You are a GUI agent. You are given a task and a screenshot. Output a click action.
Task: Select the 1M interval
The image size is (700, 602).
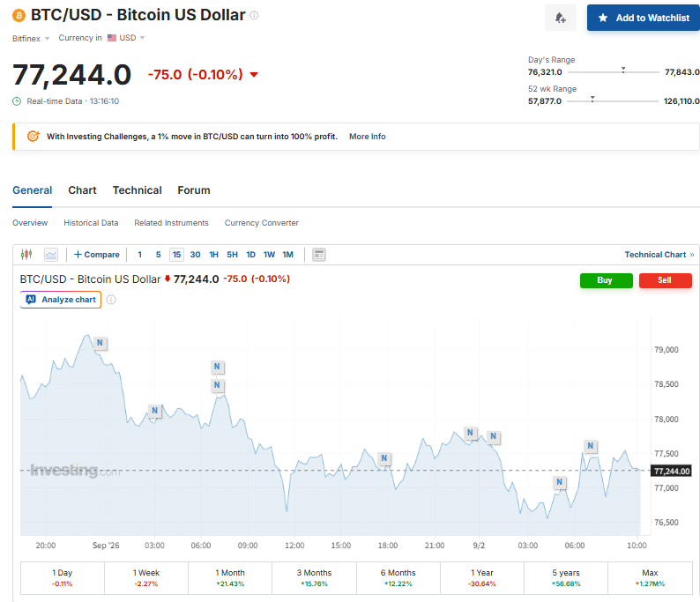pos(288,255)
